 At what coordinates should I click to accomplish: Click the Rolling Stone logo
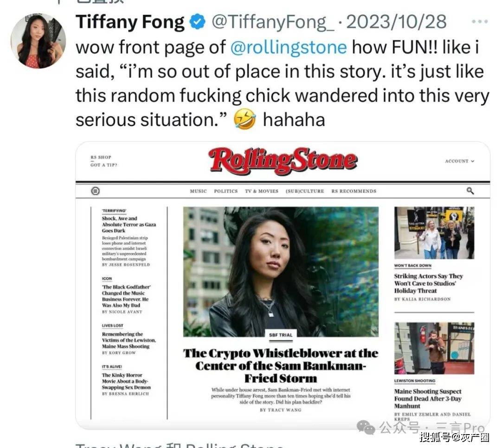click(283, 161)
